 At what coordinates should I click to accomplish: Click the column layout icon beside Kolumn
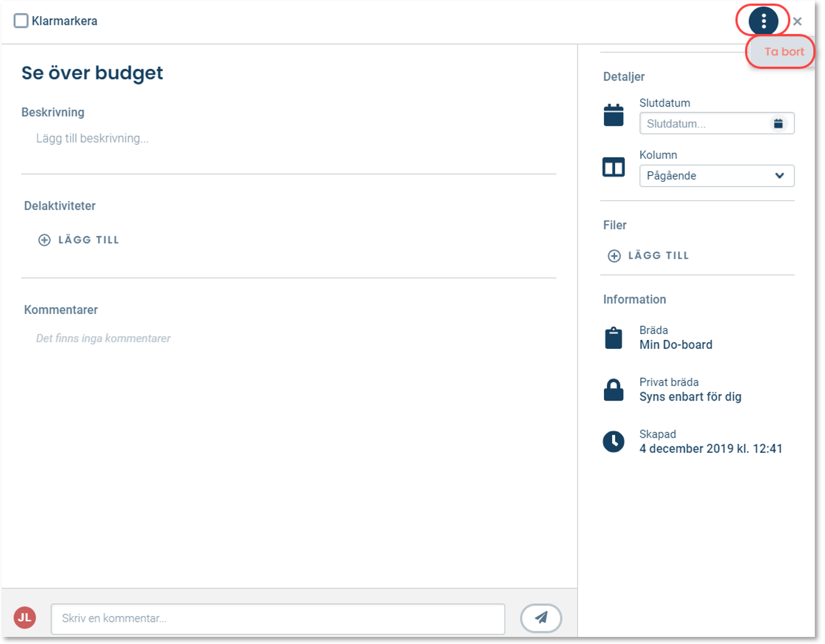(x=613, y=168)
